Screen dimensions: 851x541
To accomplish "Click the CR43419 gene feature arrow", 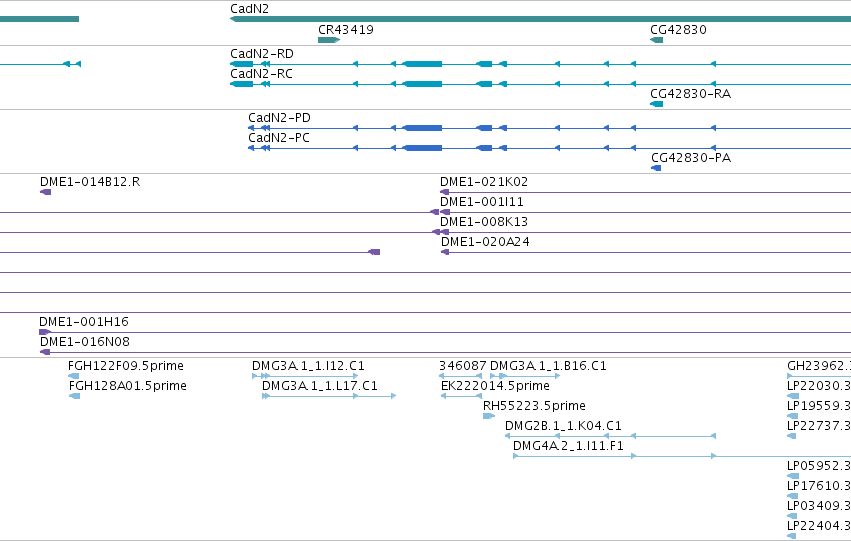I will (x=329, y=40).
